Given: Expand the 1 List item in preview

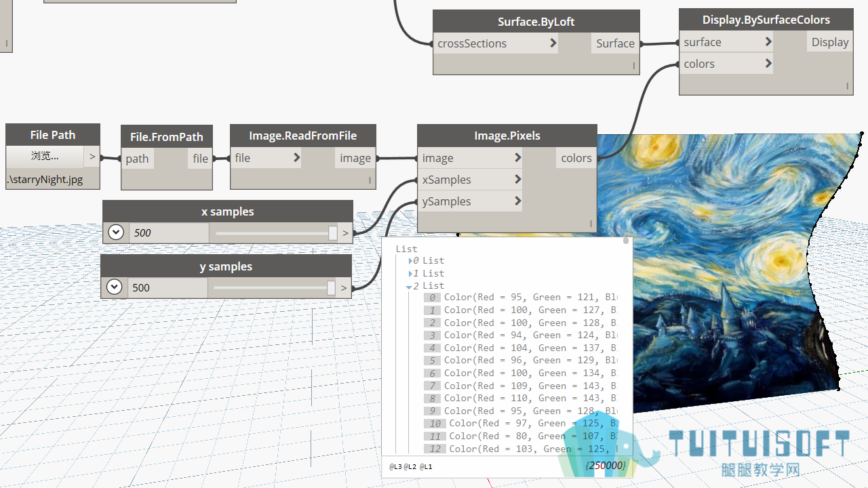Looking at the screenshot, I should pyautogui.click(x=410, y=274).
